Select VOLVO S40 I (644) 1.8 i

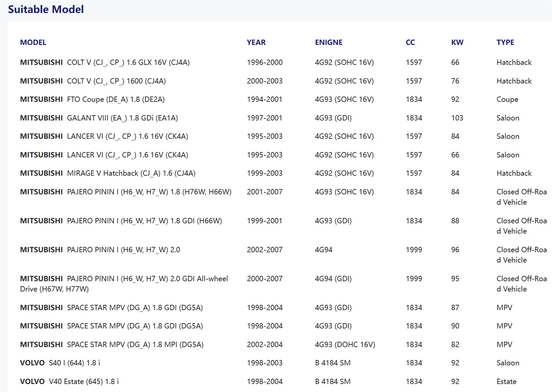pyautogui.click(x=60, y=363)
